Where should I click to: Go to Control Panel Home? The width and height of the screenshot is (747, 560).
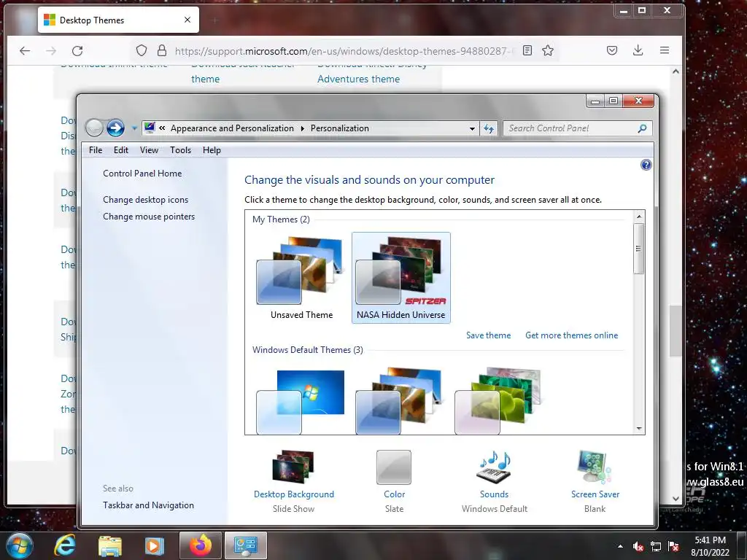(142, 174)
